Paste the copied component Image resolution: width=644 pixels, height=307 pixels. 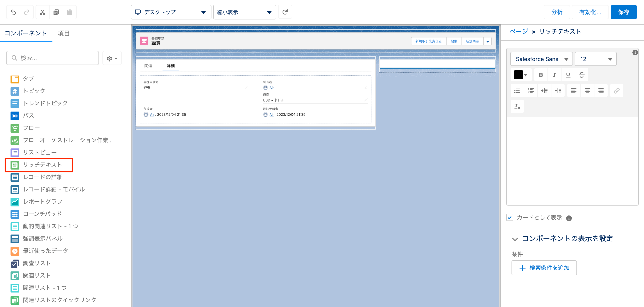click(x=70, y=12)
